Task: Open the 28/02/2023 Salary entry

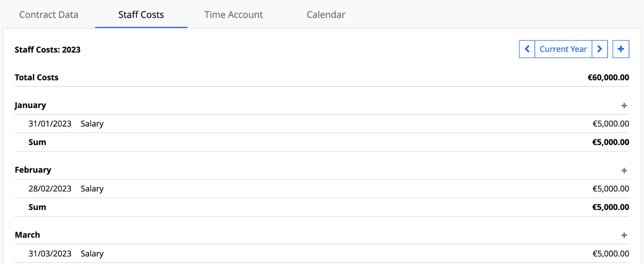Action: point(322,188)
